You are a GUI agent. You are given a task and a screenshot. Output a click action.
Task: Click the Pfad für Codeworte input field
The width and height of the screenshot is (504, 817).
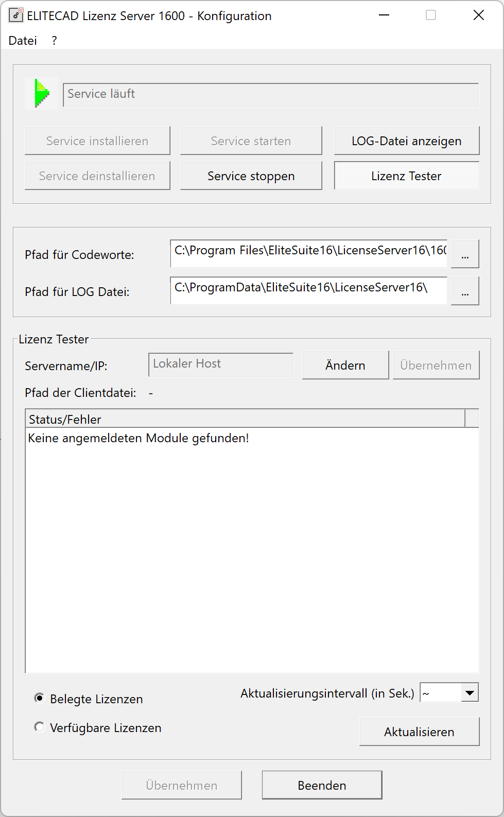(x=309, y=253)
